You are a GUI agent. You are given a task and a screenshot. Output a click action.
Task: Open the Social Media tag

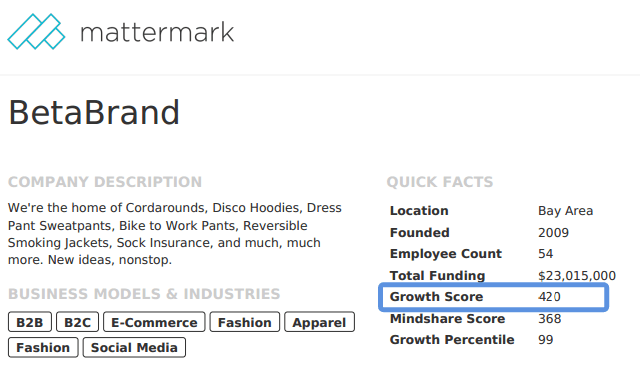(x=134, y=347)
